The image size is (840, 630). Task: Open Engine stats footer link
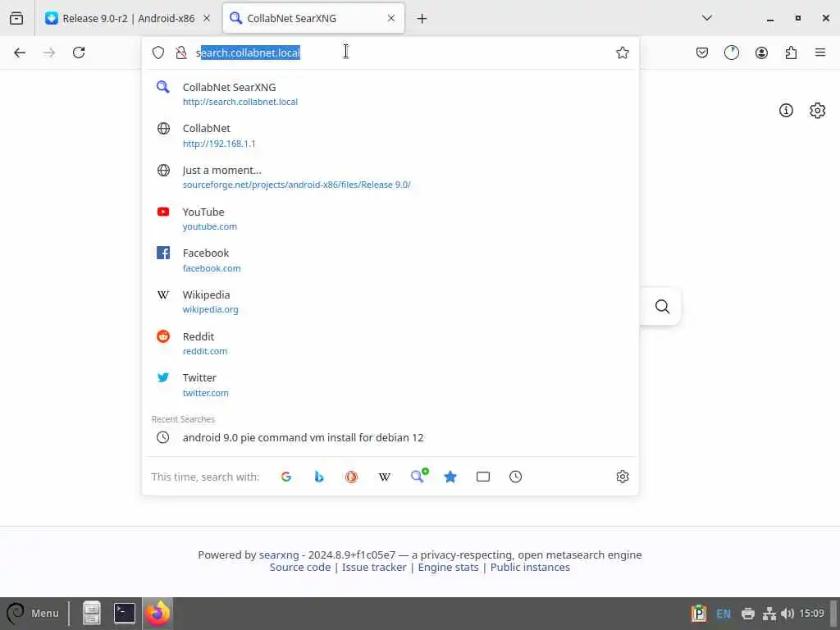[x=449, y=568]
